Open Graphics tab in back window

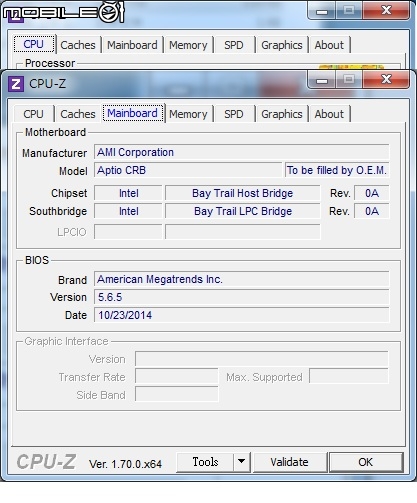point(282,45)
